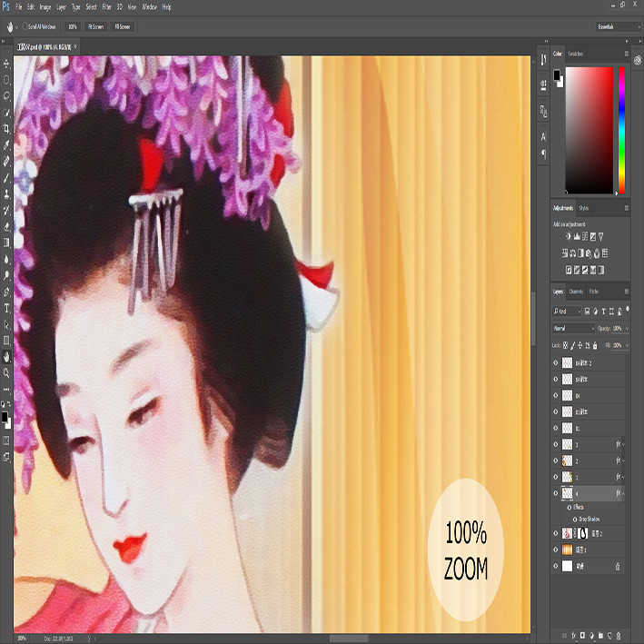This screenshot has height=644, width=644.
Task: Open the layer Kind filter dropdown
Action: pyautogui.click(x=567, y=312)
